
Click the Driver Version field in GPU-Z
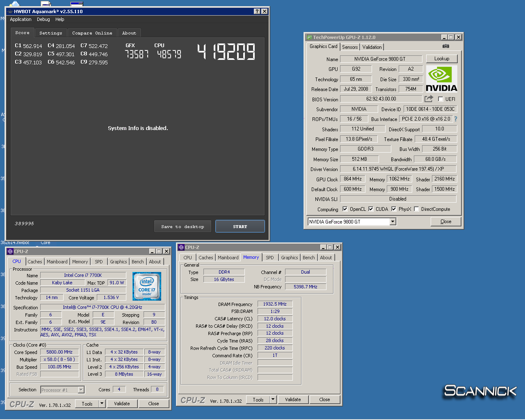(x=398, y=169)
